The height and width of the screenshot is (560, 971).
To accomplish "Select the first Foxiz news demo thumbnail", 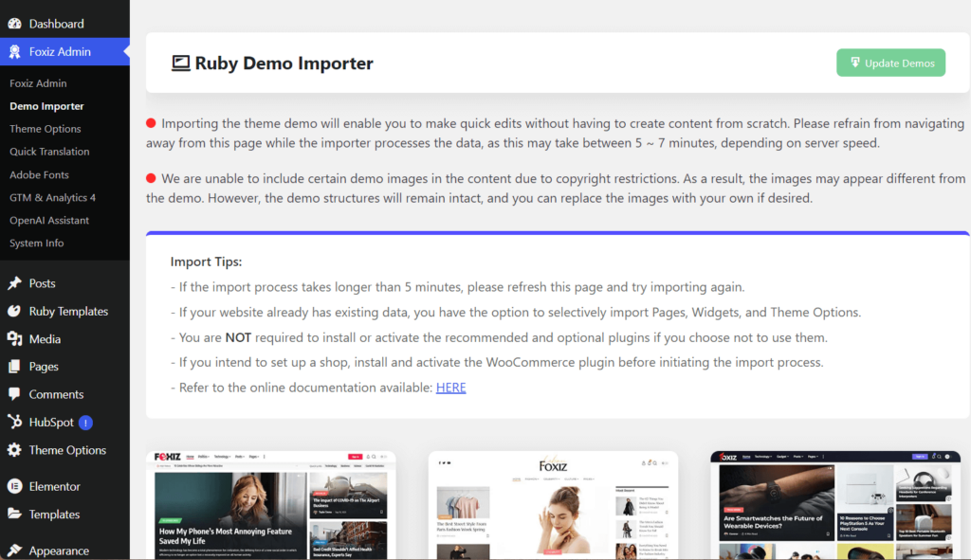I will (270, 506).
